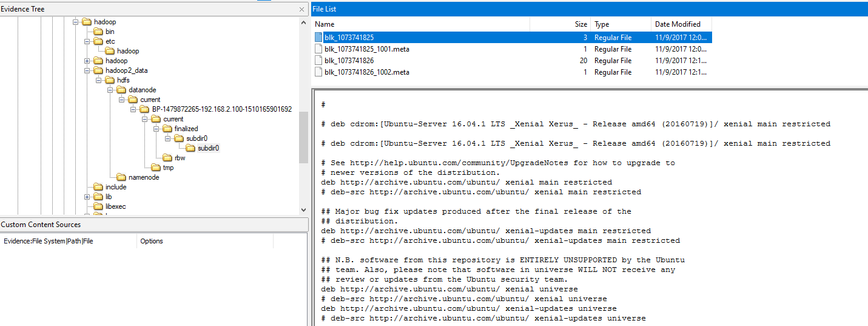Click '## Major bug fix updates' line
This screenshot has width=868, height=326.
[x=476, y=211]
